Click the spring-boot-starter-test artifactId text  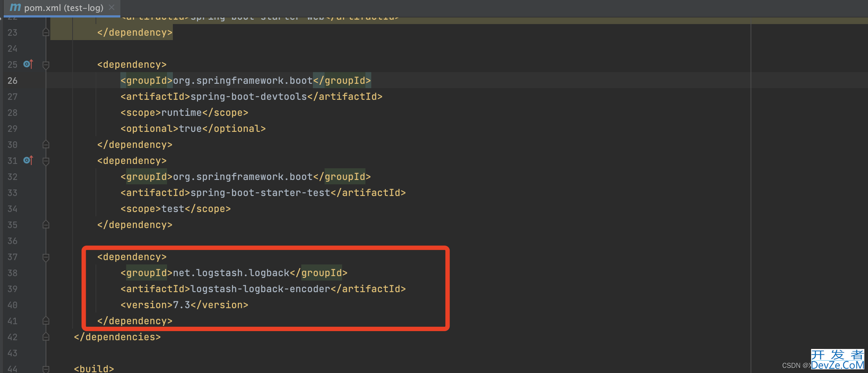pos(260,193)
